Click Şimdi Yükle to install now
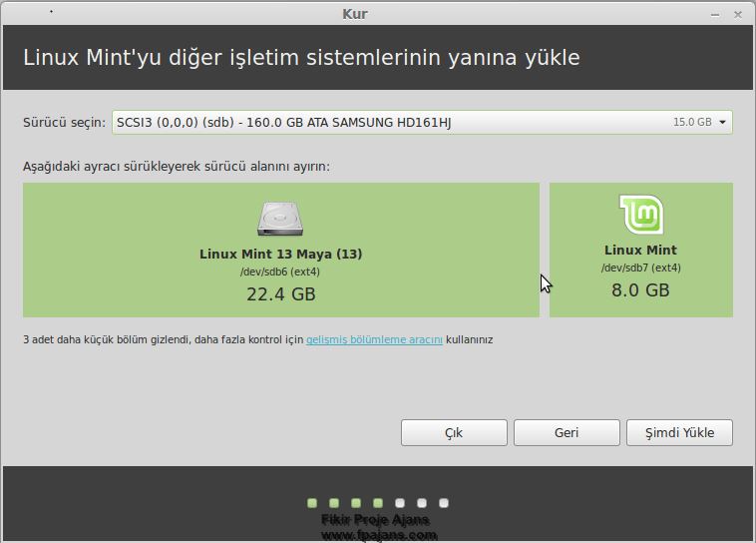The width and height of the screenshot is (756, 543). click(679, 432)
